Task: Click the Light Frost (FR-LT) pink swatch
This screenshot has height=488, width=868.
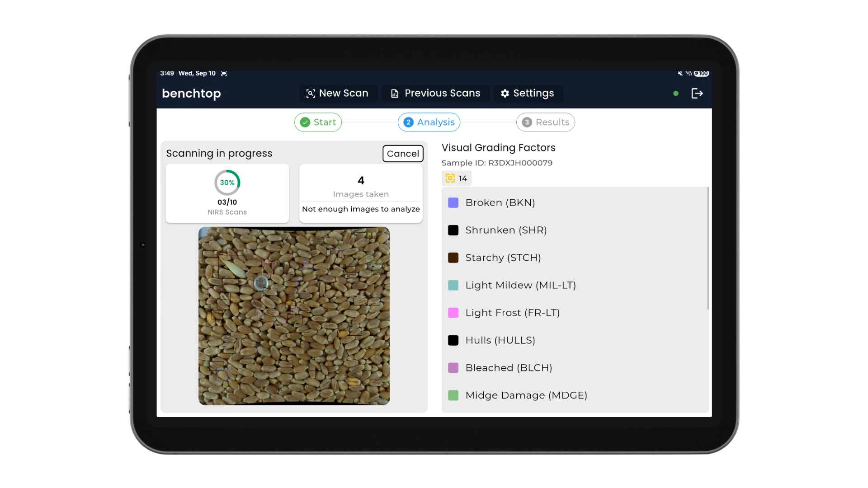Action: (x=453, y=313)
